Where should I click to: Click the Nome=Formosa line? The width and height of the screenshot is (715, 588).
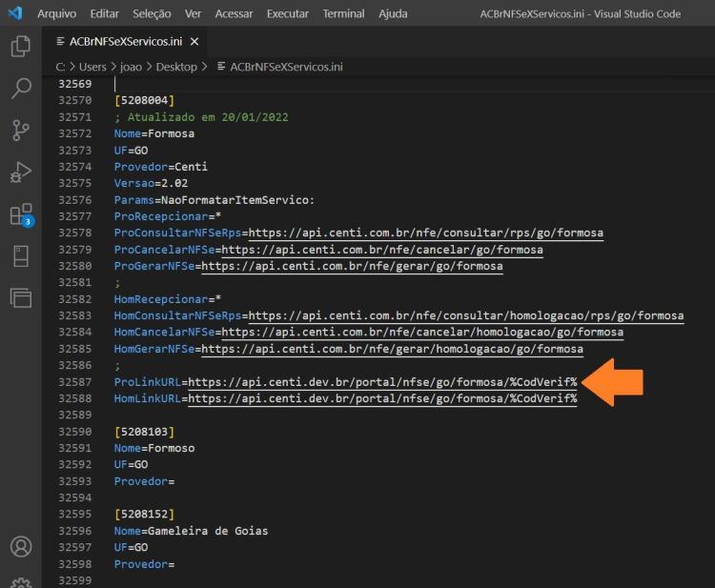coord(154,133)
